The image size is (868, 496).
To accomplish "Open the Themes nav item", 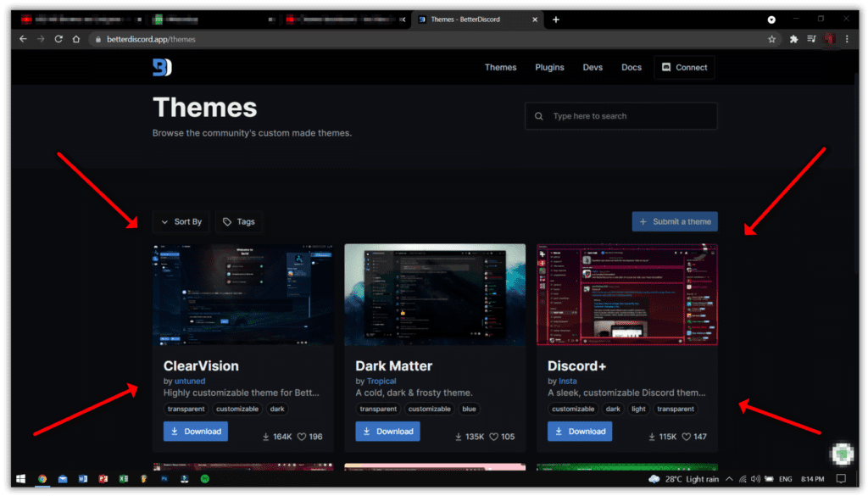I will click(500, 68).
